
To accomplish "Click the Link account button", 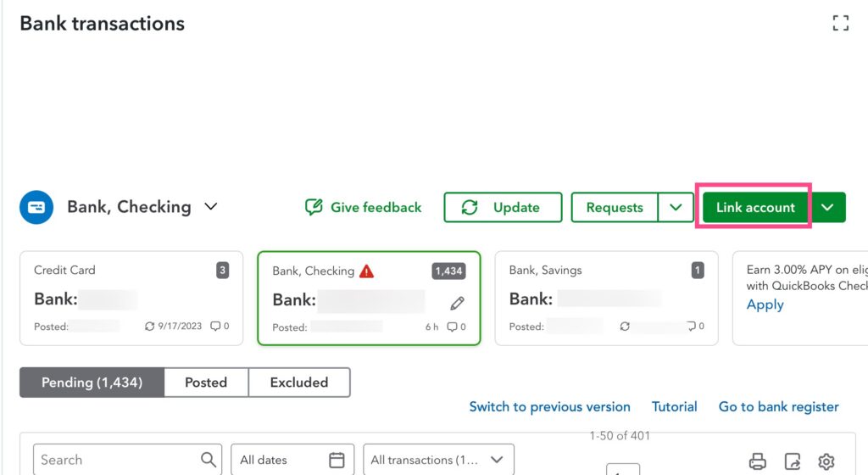I will point(755,207).
